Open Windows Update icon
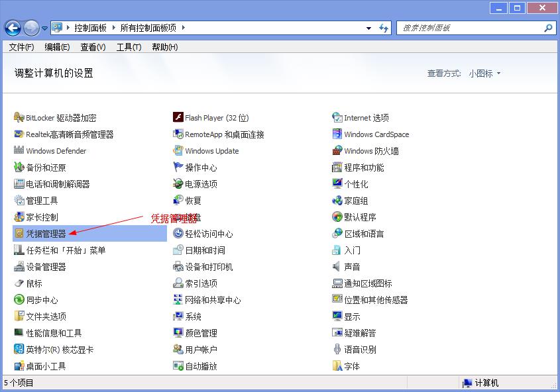Screen dimensions: 560x392 [x=178, y=150]
